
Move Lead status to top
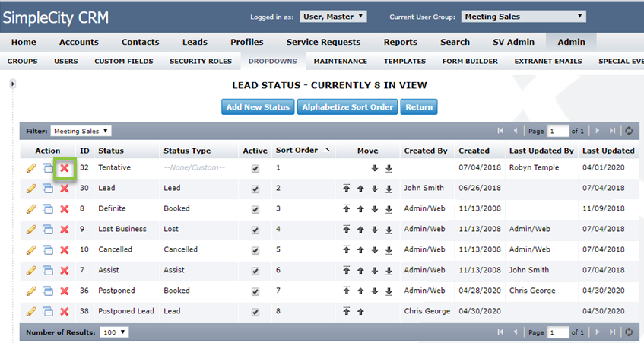click(347, 189)
